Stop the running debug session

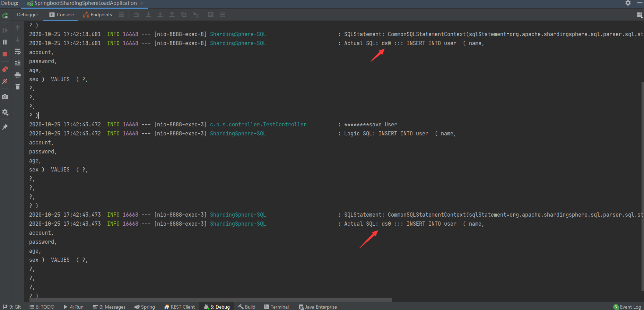point(5,54)
